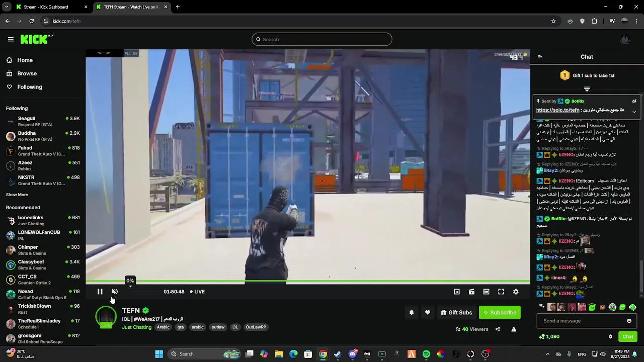Click the green Chat send button
Screen dimensions: 644x362
627,337
